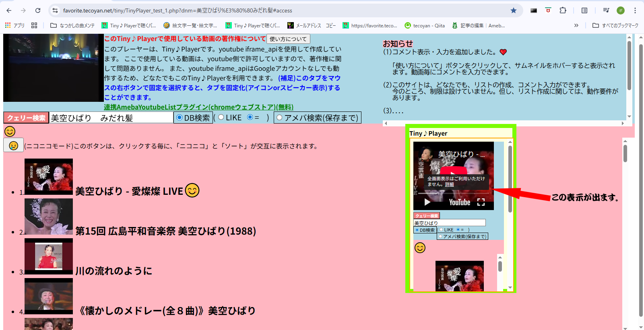Select the main DB検索 radio button
Viewport: 644px width, 330px height.
tap(180, 118)
